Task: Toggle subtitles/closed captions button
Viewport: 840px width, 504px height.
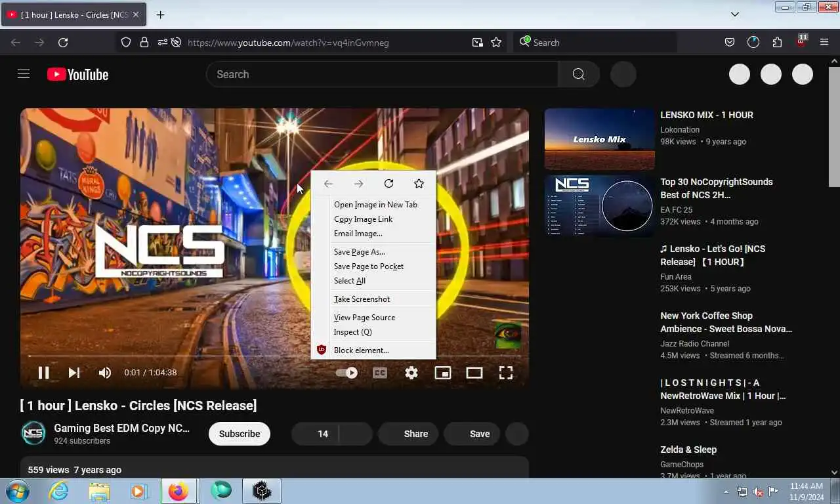Action: (x=380, y=373)
